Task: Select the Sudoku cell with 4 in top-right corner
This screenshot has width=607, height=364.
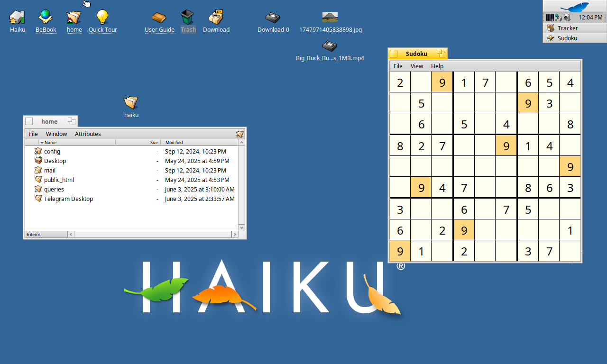Action: pos(570,82)
